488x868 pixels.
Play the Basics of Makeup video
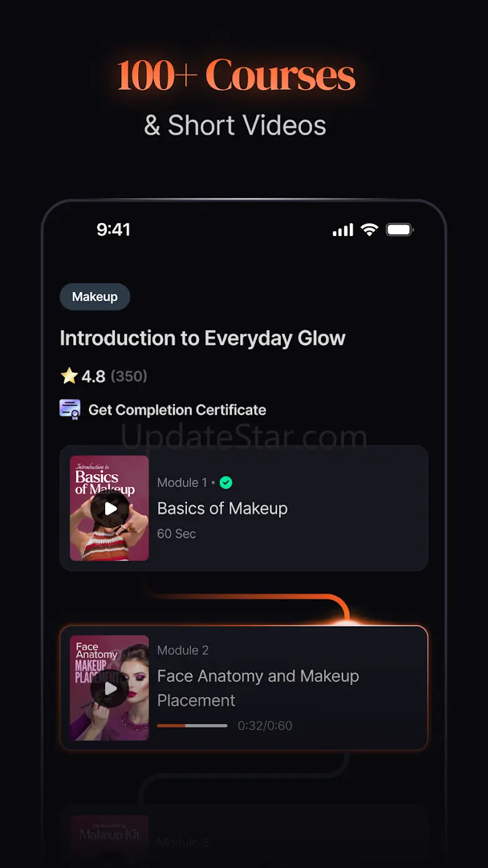(109, 509)
